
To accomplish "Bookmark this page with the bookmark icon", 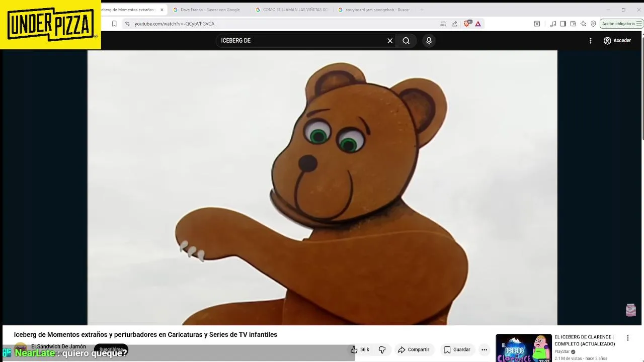I will [114, 24].
